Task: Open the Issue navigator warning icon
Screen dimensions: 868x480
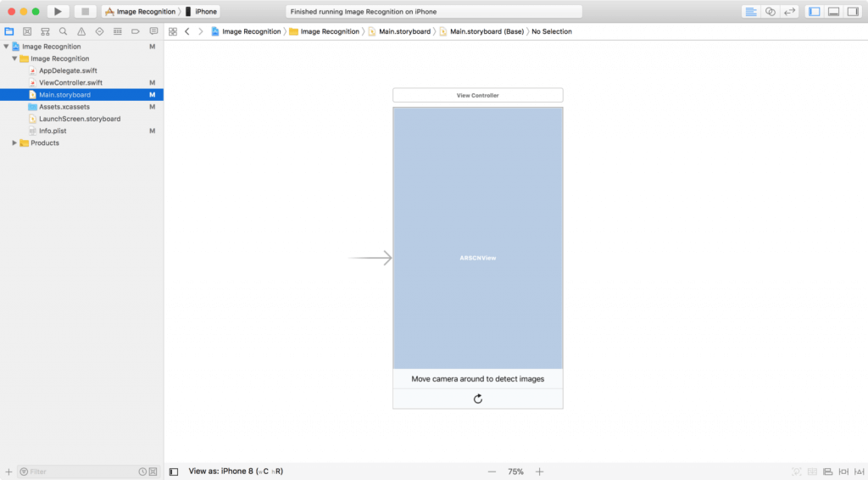Action: [81, 31]
